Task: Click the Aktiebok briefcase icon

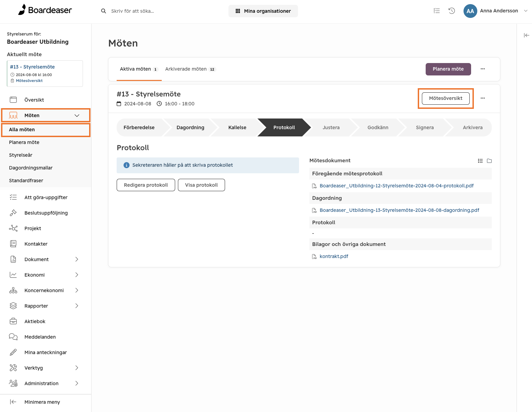Action: (x=13, y=321)
